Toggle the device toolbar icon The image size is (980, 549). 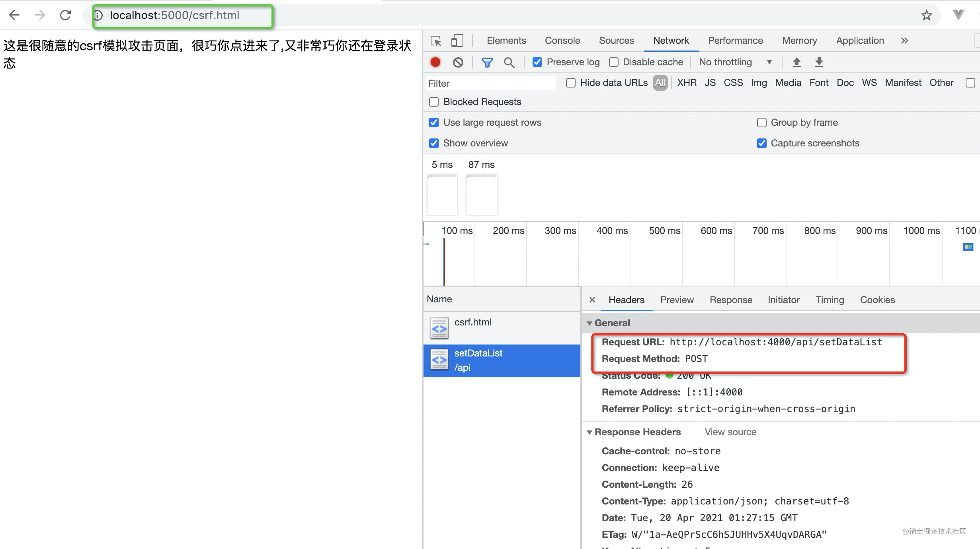pyautogui.click(x=457, y=41)
